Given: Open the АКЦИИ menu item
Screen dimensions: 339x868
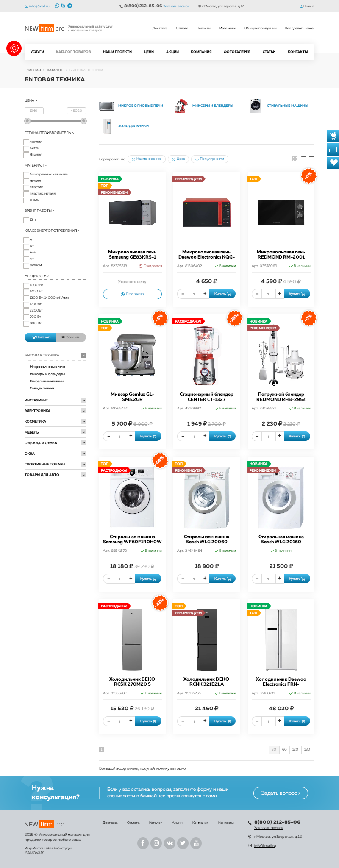Looking at the screenshot, I should pyautogui.click(x=172, y=52).
